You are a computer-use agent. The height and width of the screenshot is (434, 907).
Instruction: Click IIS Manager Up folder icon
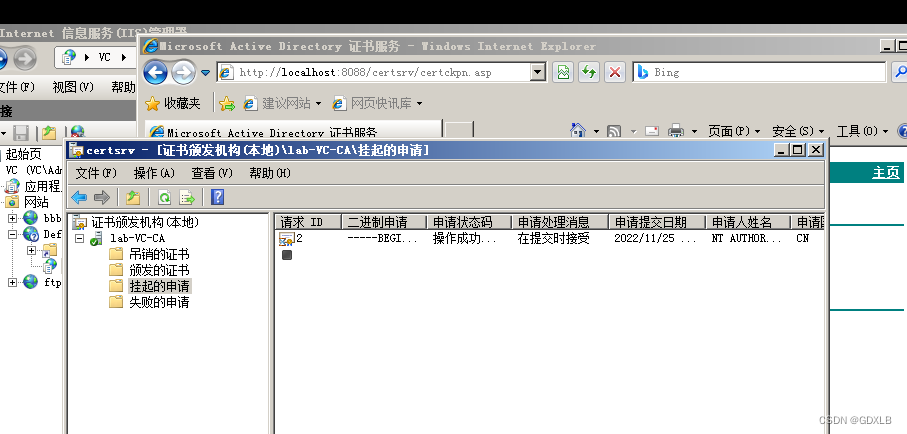click(49, 133)
